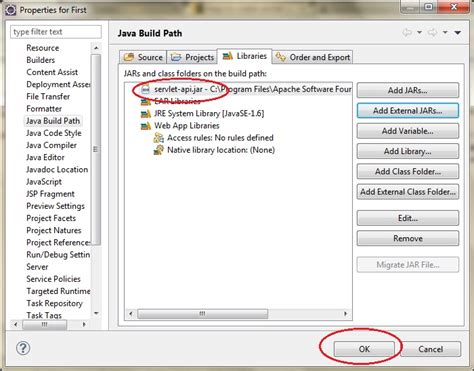
Task: Confirm with the OK button
Action: tap(364, 349)
